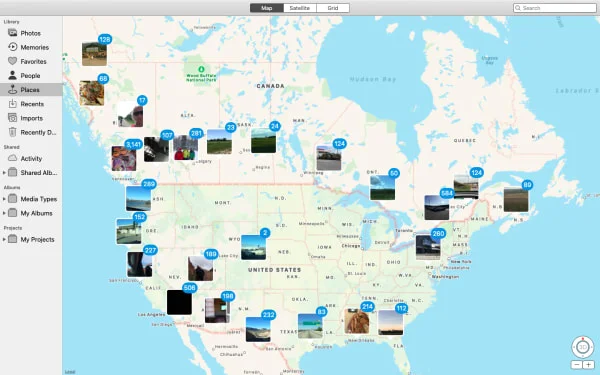Select the Favorites heart icon

(x=13, y=61)
